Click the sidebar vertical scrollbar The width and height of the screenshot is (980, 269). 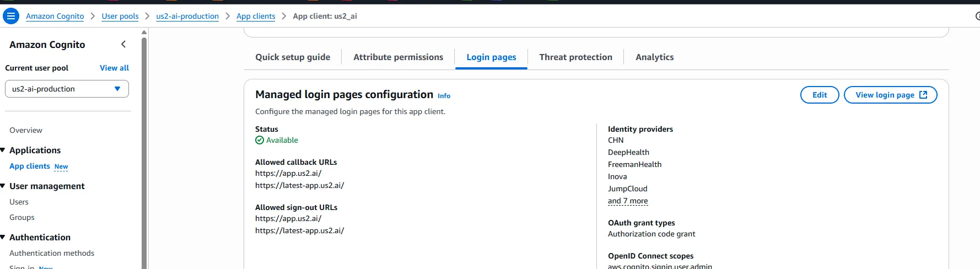(144, 152)
